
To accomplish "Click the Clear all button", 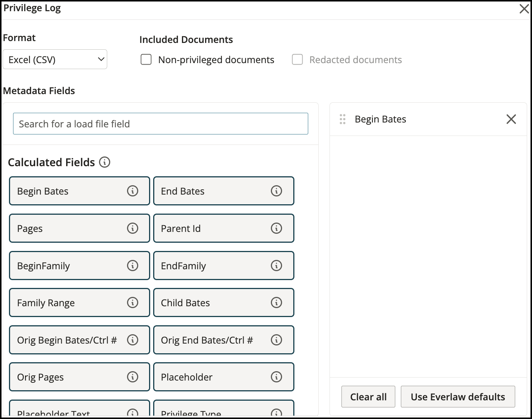I will (x=368, y=397).
